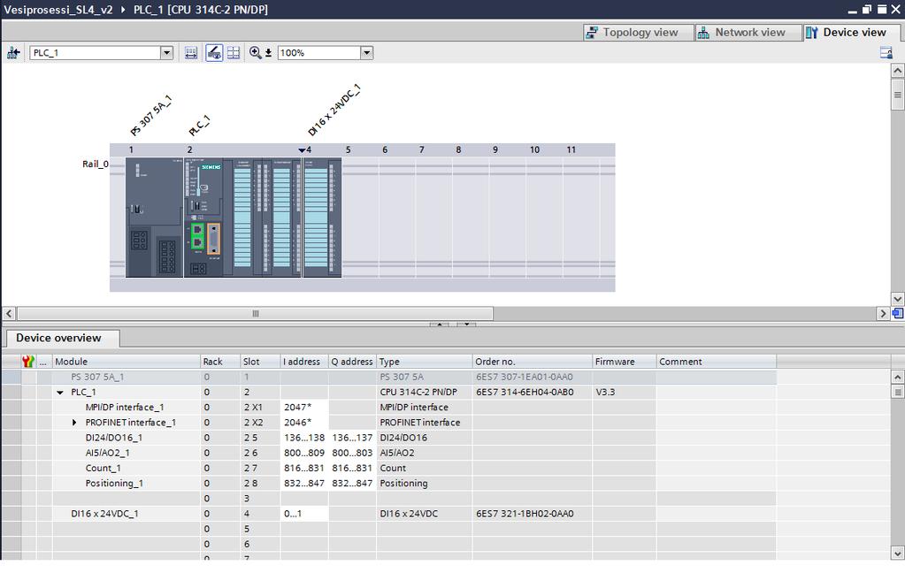
Task: Click the diagnostics status column icon header
Action: pyautogui.click(x=28, y=362)
